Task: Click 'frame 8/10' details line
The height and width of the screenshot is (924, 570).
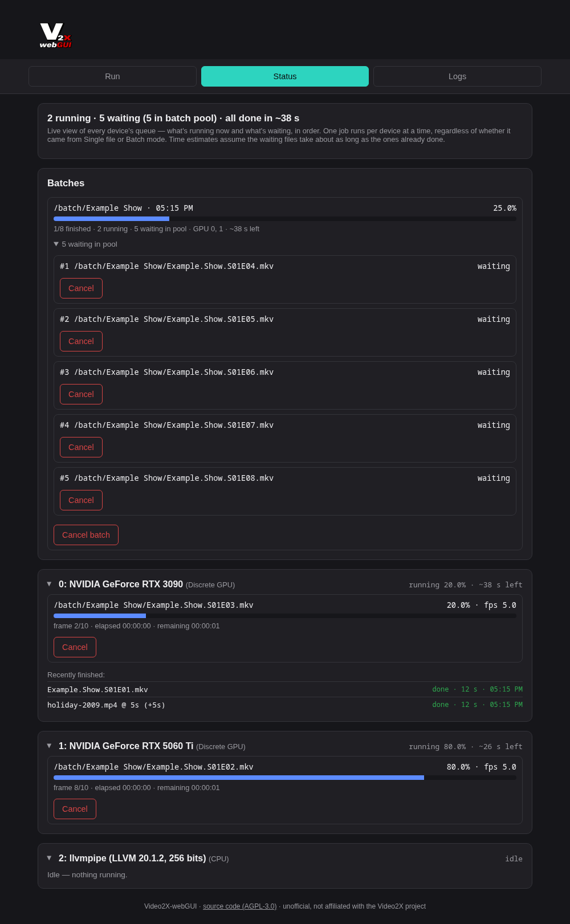Action: coord(137,788)
